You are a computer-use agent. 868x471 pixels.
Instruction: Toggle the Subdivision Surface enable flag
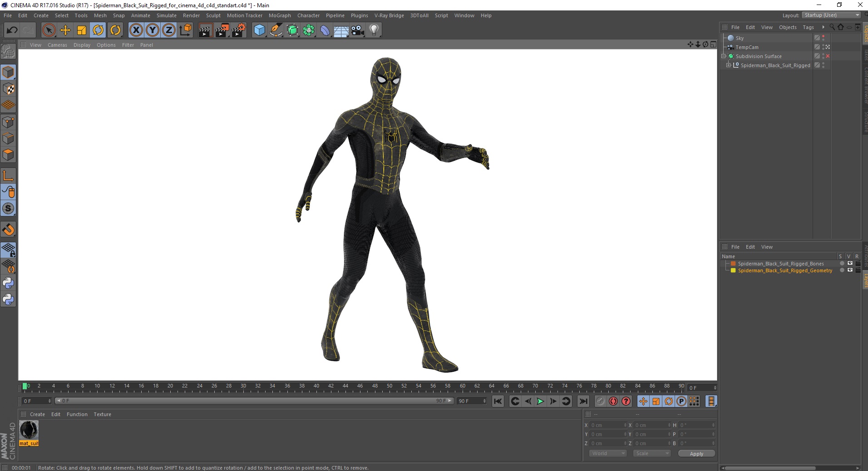click(x=828, y=56)
